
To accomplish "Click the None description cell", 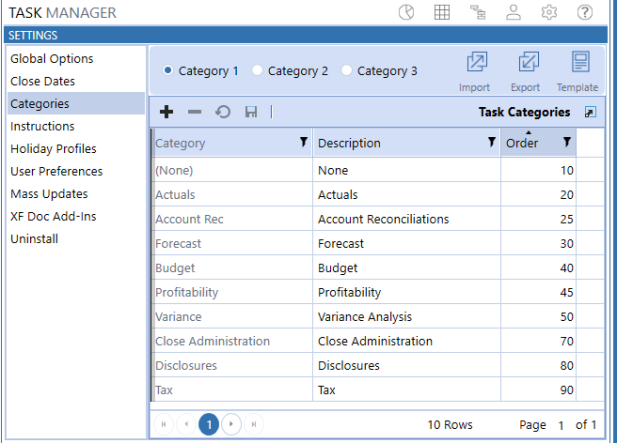I will [x=406, y=170].
